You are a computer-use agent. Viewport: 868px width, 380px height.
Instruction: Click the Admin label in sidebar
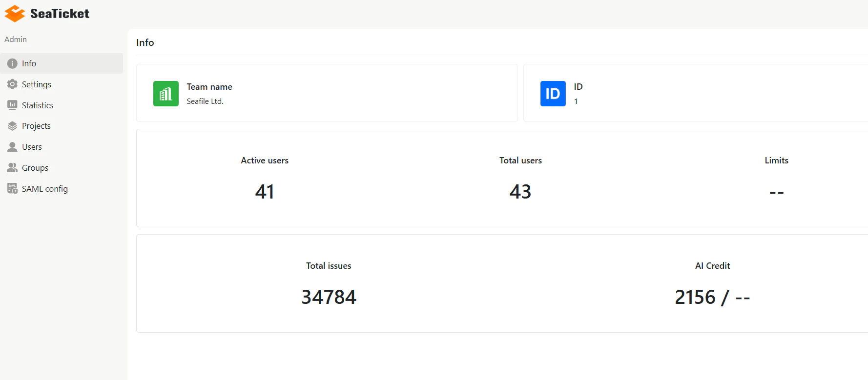coord(16,40)
